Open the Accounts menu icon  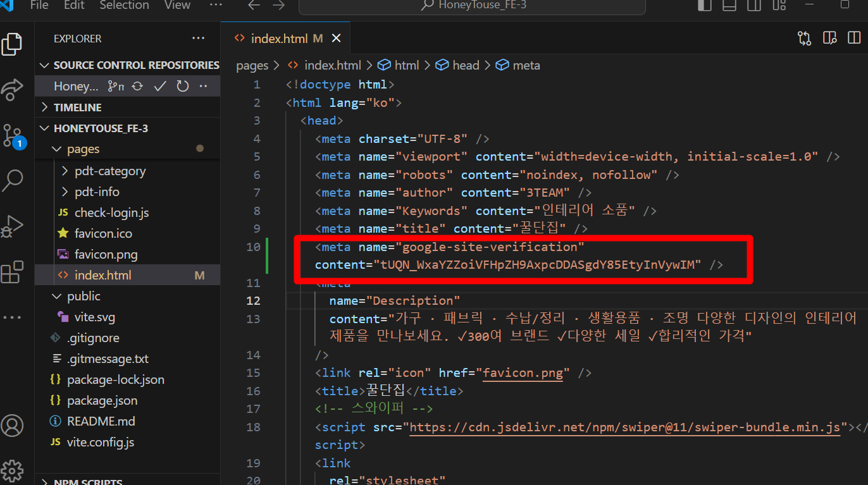tap(12, 425)
